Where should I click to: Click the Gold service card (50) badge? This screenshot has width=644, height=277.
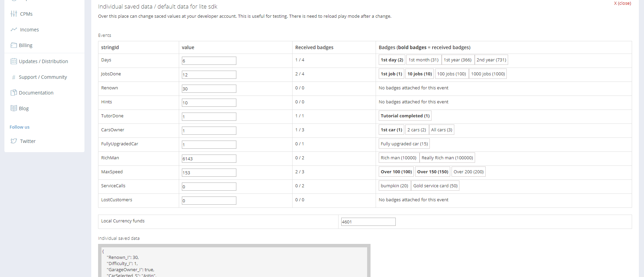(435, 186)
